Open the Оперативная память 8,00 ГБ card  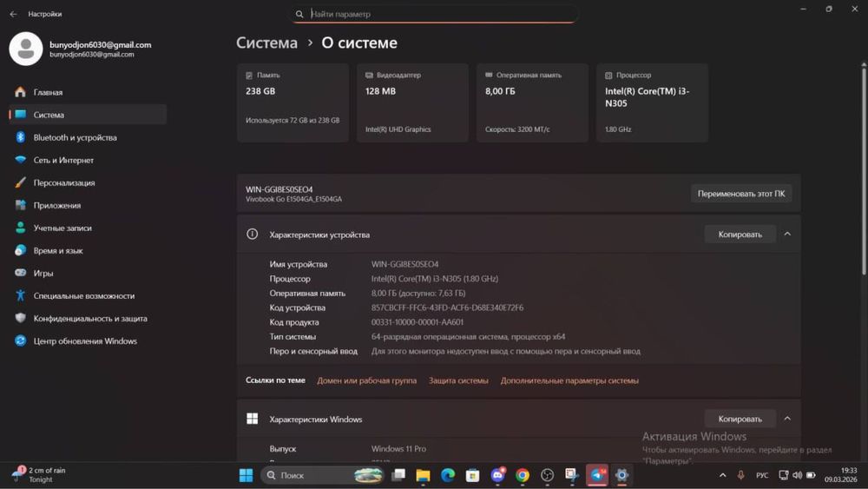pos(533,103)
